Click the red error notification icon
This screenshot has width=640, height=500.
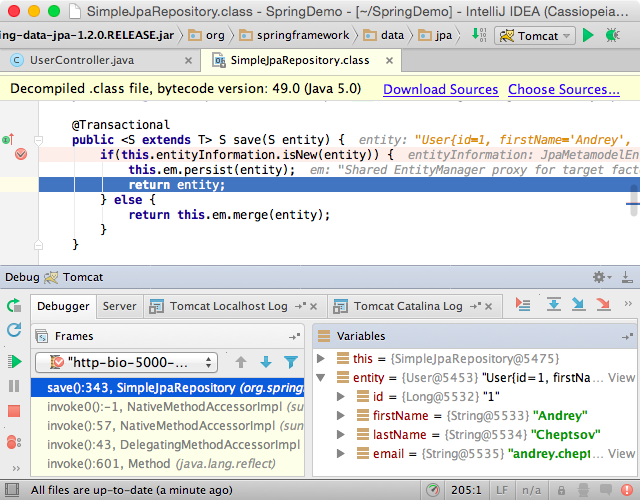point(627,490)
